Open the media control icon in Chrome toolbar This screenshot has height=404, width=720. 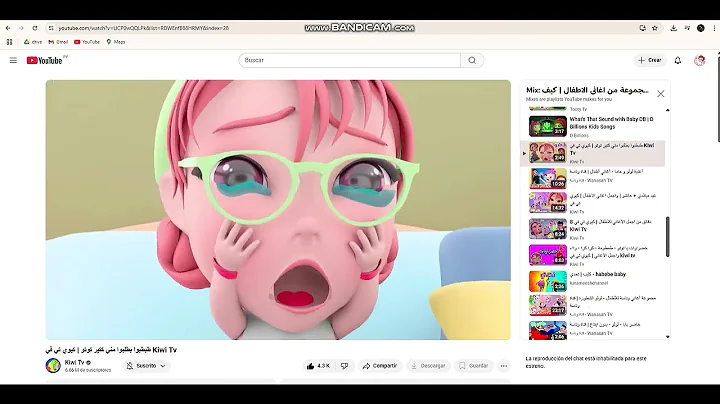687,28
